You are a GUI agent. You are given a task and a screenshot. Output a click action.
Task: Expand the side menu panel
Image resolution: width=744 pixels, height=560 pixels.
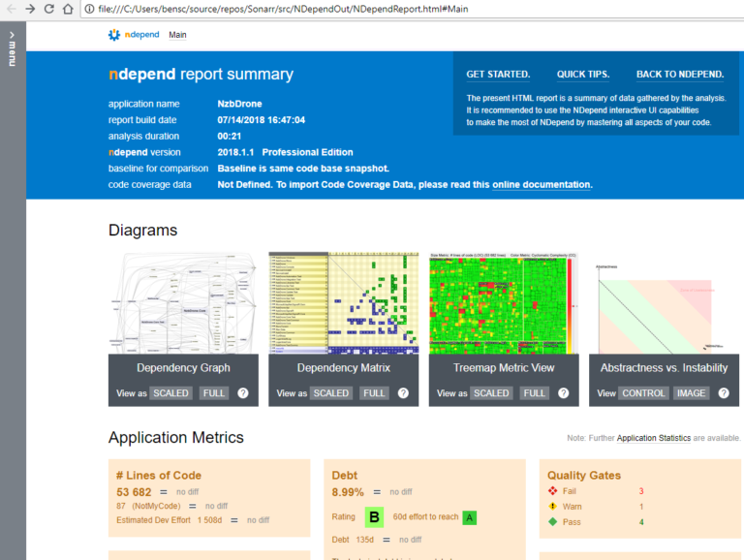coord(13,48)
